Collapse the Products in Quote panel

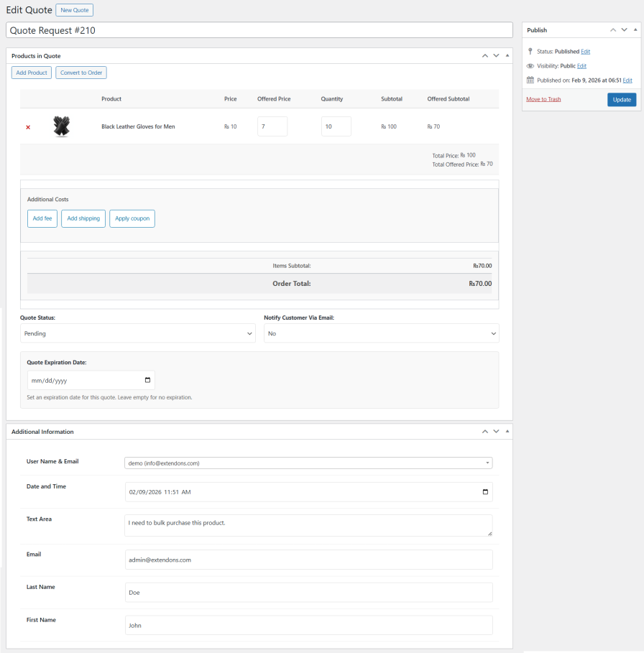coord(507,55)
